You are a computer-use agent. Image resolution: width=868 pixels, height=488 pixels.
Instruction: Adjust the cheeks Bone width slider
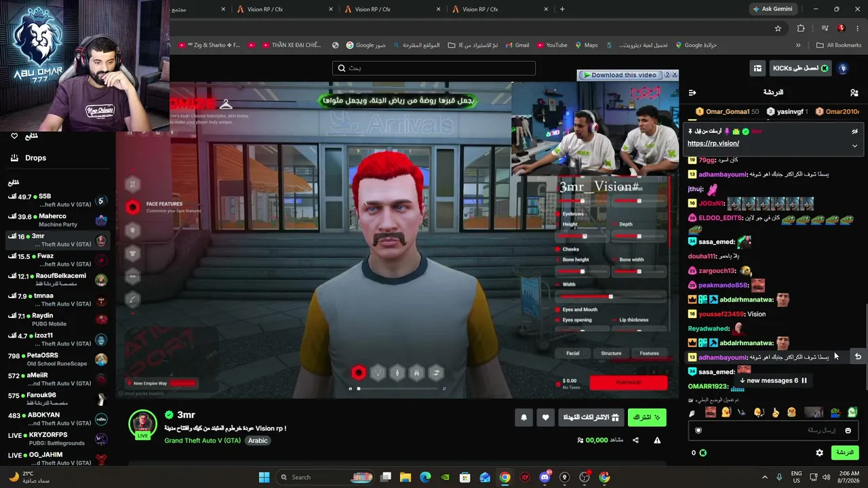(639, 271)
